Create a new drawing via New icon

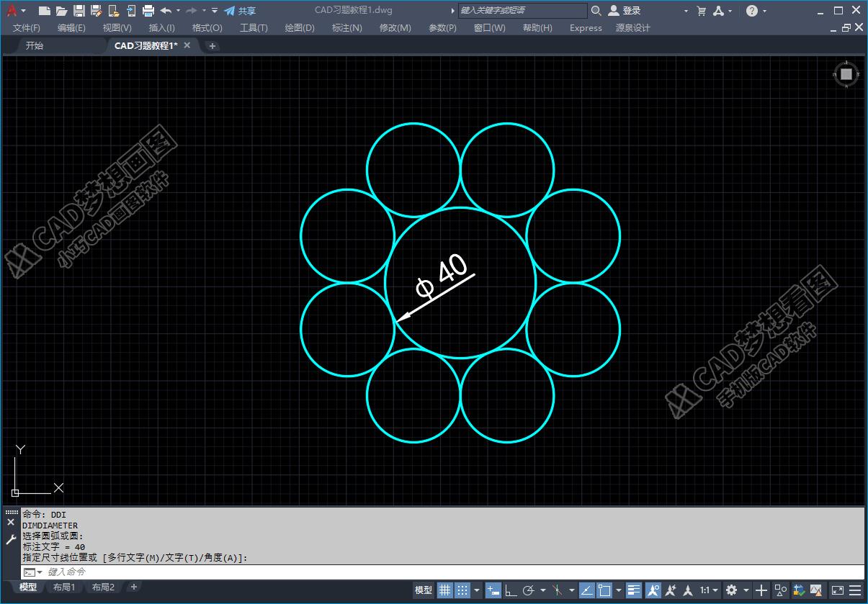click(x=45, y=11)
